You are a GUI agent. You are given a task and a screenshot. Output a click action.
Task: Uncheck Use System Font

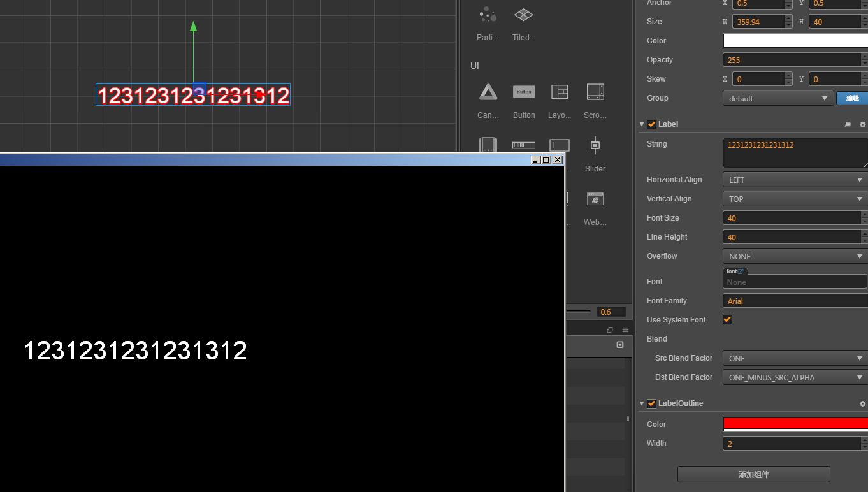(727, 319)
